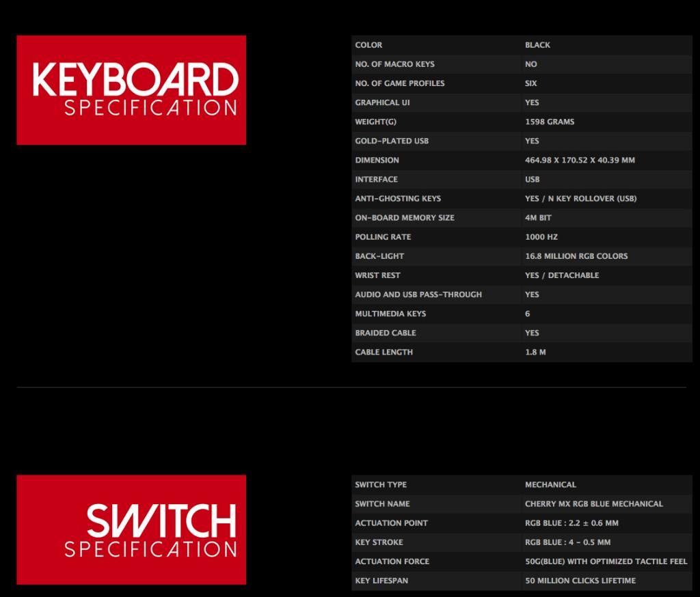
Task: Click the Wrist Rest row label
Action: tap(377, 275)
